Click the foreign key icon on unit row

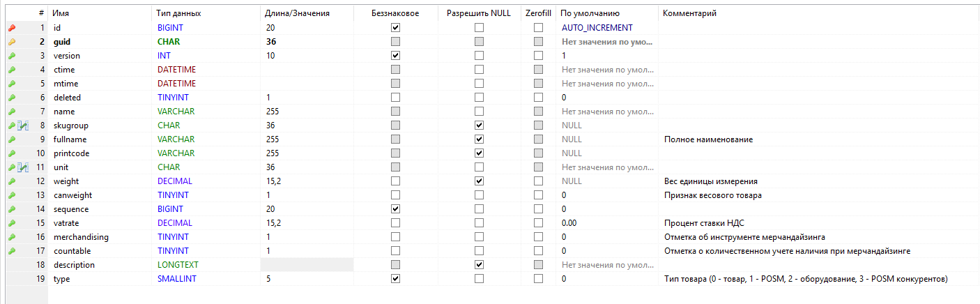pos(22,167)
